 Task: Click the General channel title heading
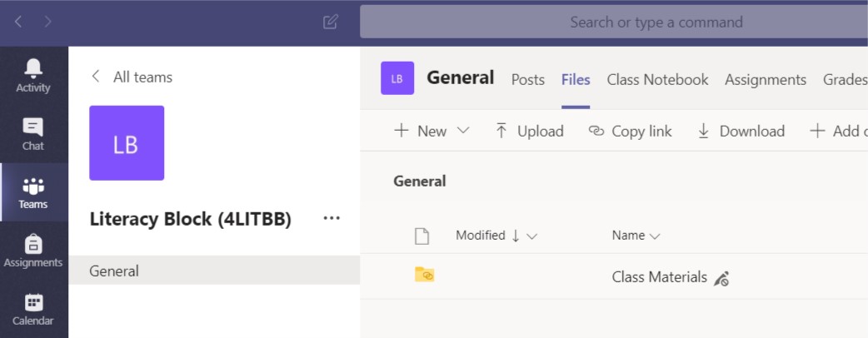tap(460, 77)
